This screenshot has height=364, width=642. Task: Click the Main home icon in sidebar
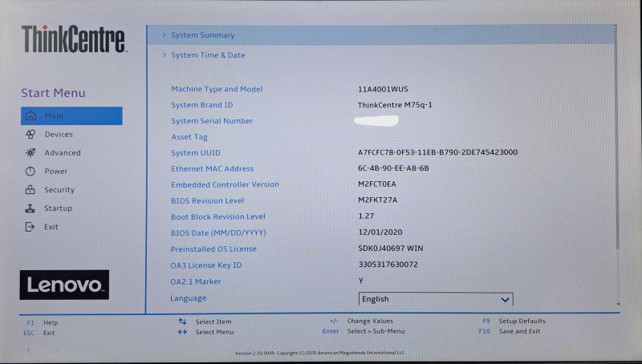coord(30,116)
